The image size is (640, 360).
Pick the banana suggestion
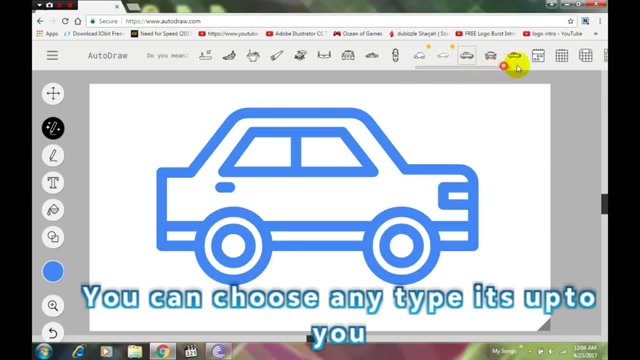click(x=229, y=56)
